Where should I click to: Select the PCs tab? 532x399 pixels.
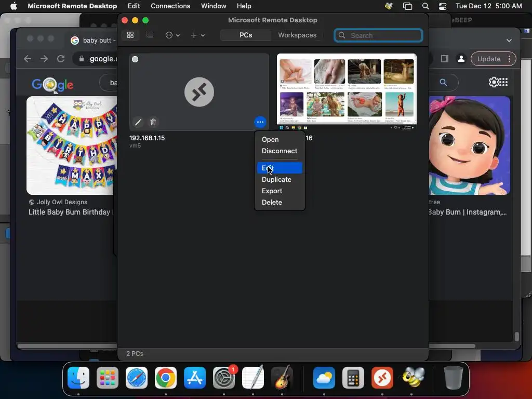pyautogui.click(x=246, y=35)
